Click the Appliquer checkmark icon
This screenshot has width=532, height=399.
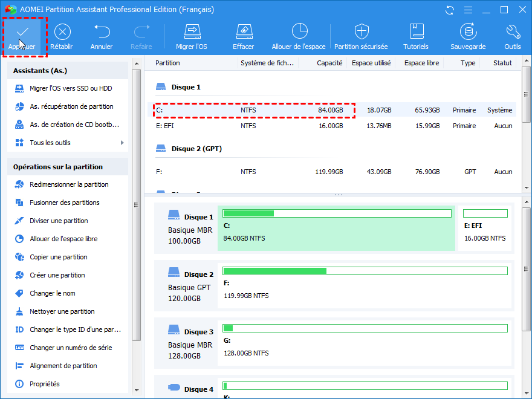[22, 31]
